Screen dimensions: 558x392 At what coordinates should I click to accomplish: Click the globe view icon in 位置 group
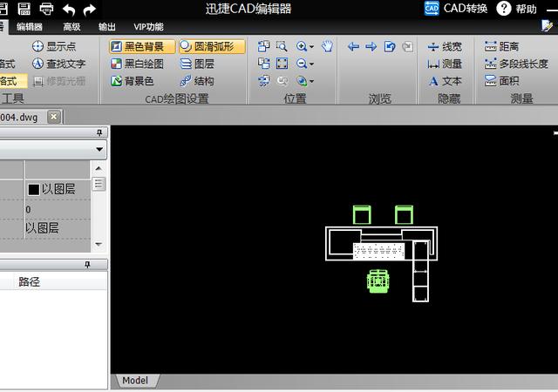coord(302,81)
